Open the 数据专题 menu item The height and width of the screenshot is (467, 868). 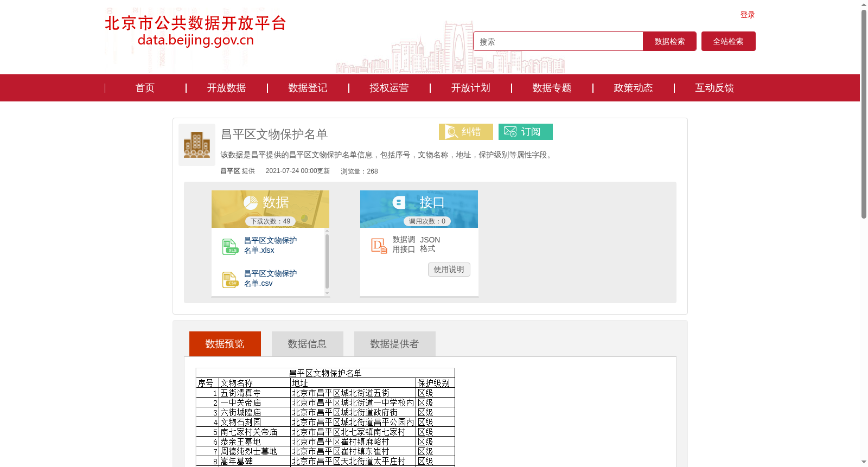click(x=552, y=88)
